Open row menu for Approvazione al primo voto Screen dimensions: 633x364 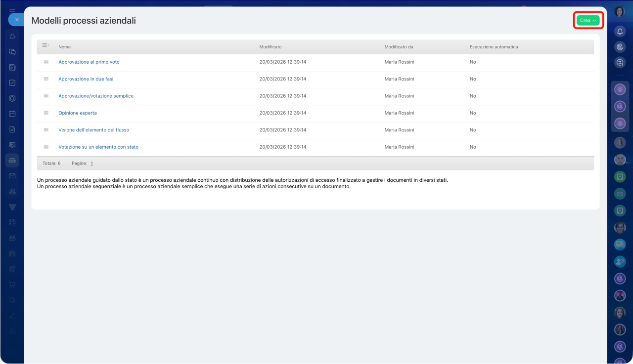point(46,62)
